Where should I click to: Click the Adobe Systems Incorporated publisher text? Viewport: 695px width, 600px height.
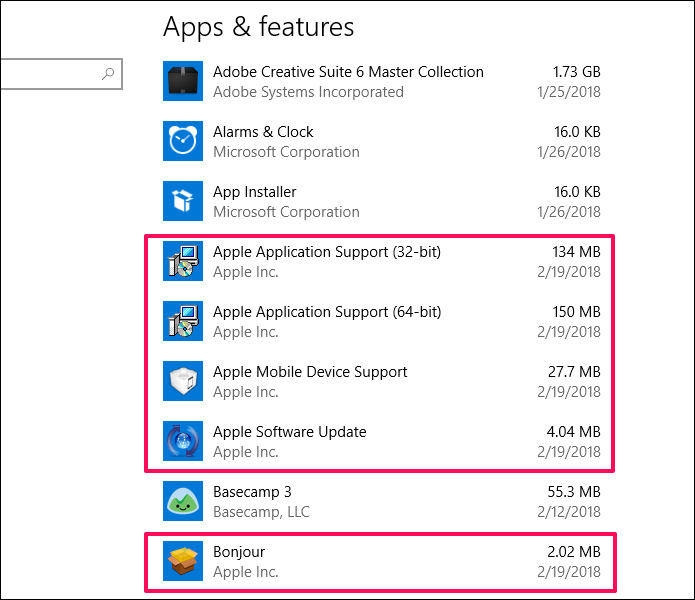[x=308, y=92]
